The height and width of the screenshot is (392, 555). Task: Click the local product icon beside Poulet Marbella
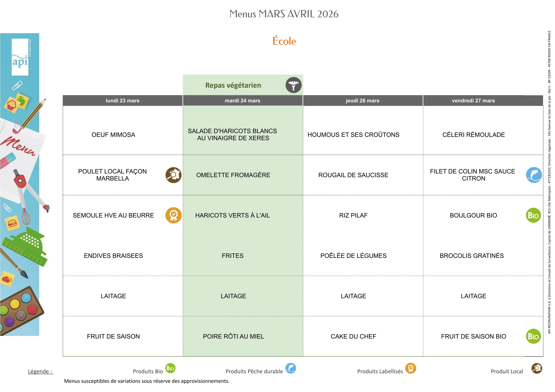pos(173,175)
